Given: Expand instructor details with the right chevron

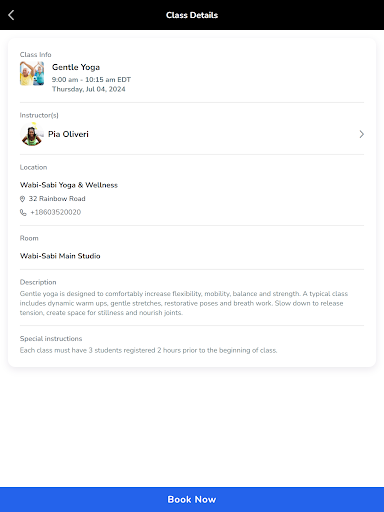Looking at the screenshot, I should (361, 134).
